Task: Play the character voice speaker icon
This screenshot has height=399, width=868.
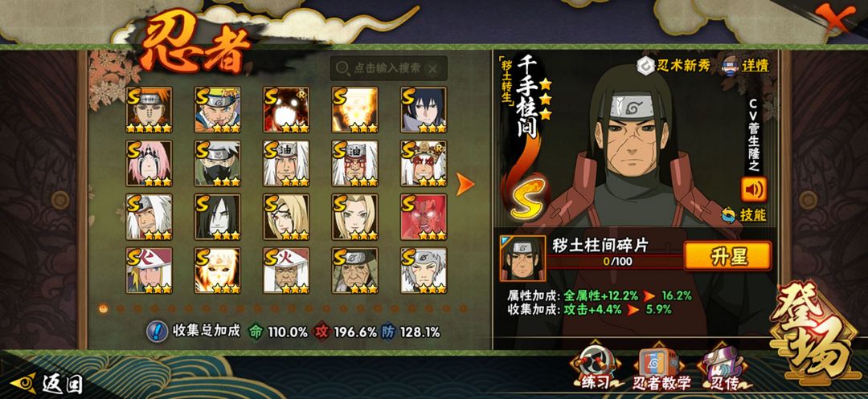Action: click(x=753, y=189)
